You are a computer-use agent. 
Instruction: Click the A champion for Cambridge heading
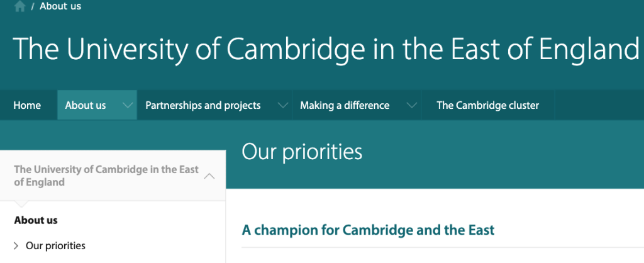(368, 230)
